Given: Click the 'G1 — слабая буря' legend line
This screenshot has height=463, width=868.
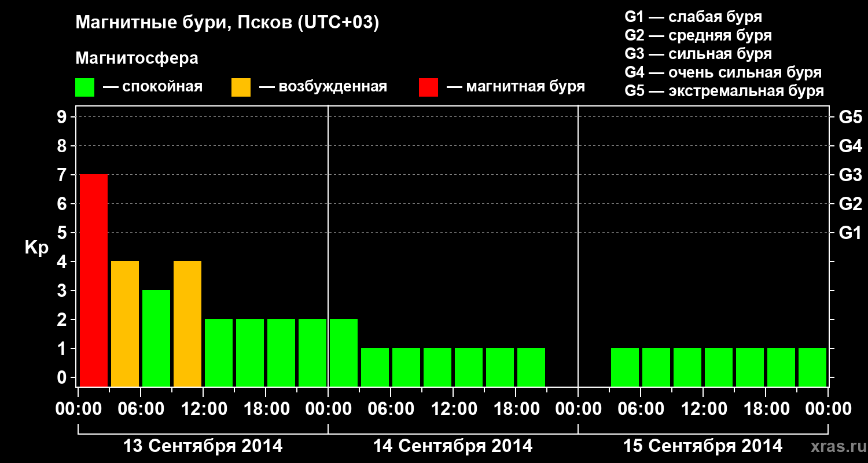Looking at the screenshot, I should coord(693,17).
